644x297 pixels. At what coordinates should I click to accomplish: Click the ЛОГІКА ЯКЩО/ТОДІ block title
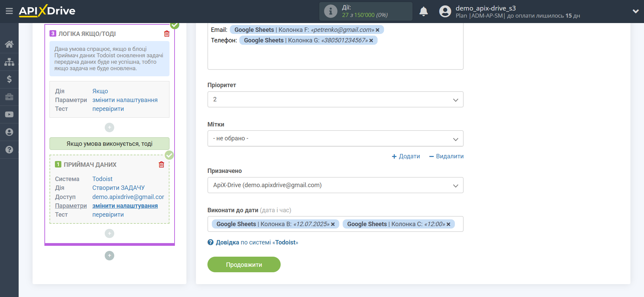[x=87, y=34]
